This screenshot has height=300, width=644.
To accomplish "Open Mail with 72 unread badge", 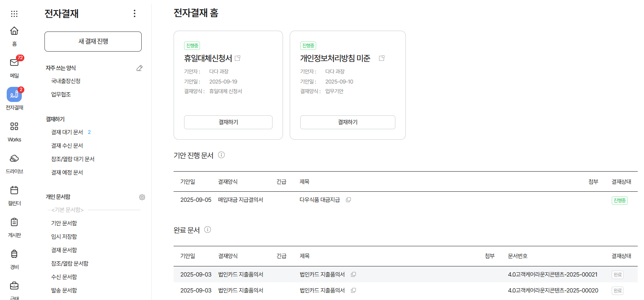I will 14,63.
